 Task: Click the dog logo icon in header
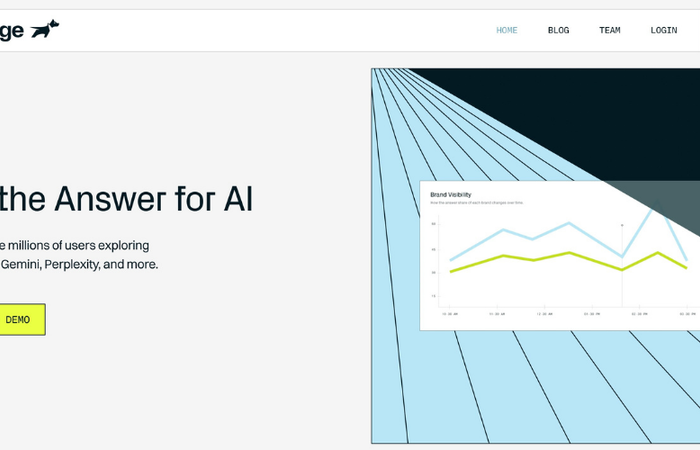tap(45, 29)
